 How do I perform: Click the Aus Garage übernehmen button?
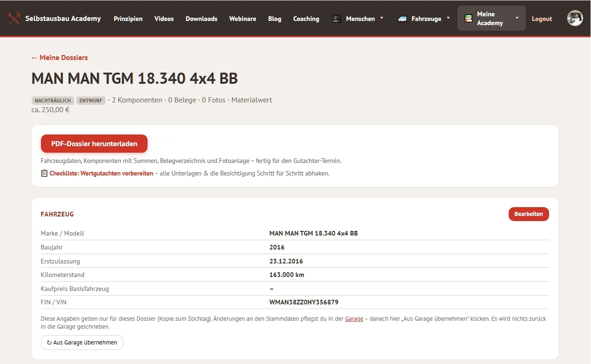click(x=82, y=343)
